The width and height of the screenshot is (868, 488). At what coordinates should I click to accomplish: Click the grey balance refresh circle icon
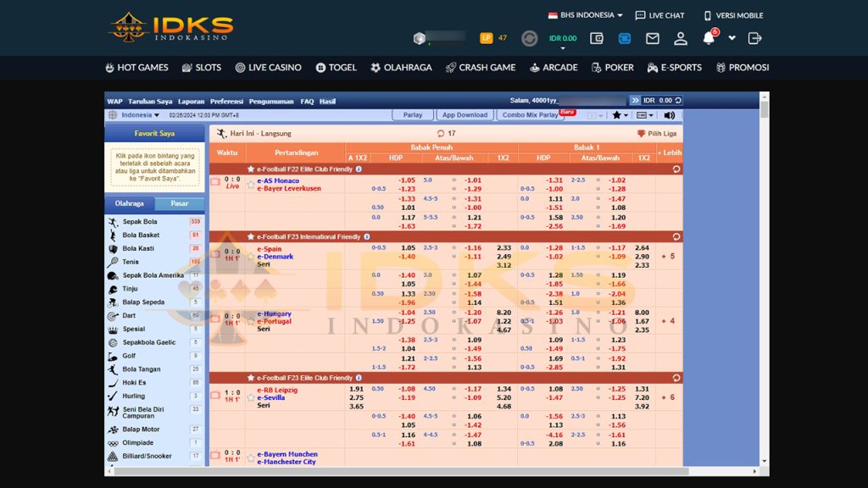coord(529,38)
